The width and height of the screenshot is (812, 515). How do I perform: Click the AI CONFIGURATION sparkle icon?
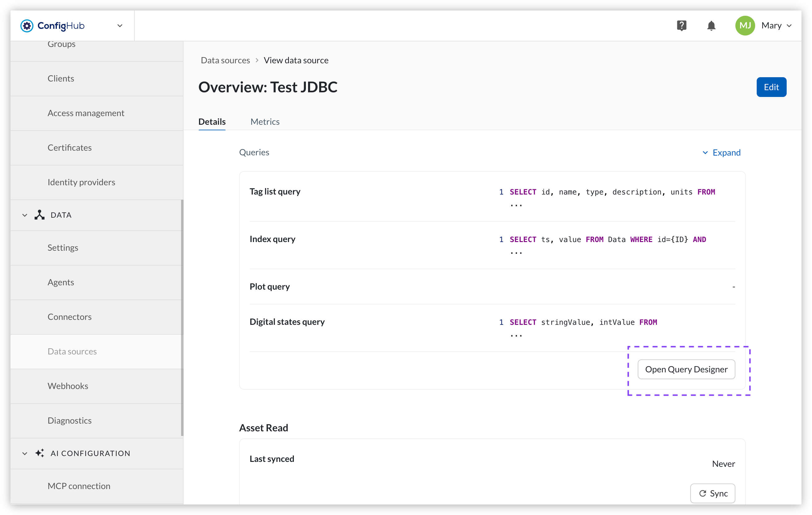pos(40,453)
